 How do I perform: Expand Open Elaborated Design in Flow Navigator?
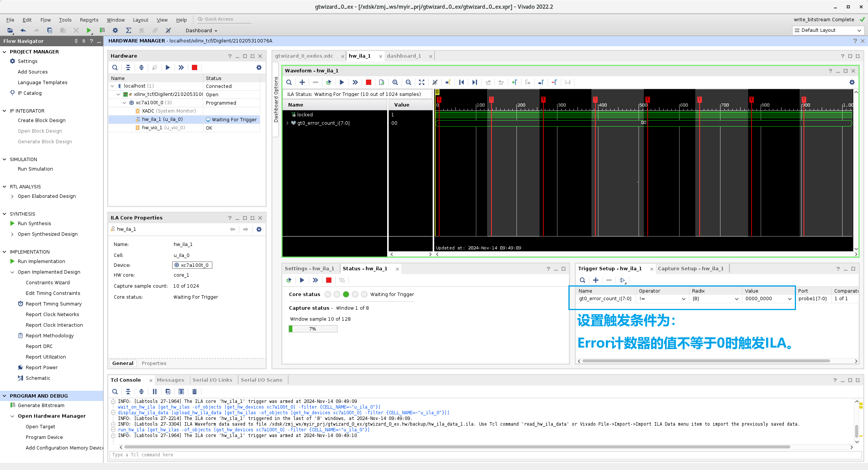(x=13, y=196)
